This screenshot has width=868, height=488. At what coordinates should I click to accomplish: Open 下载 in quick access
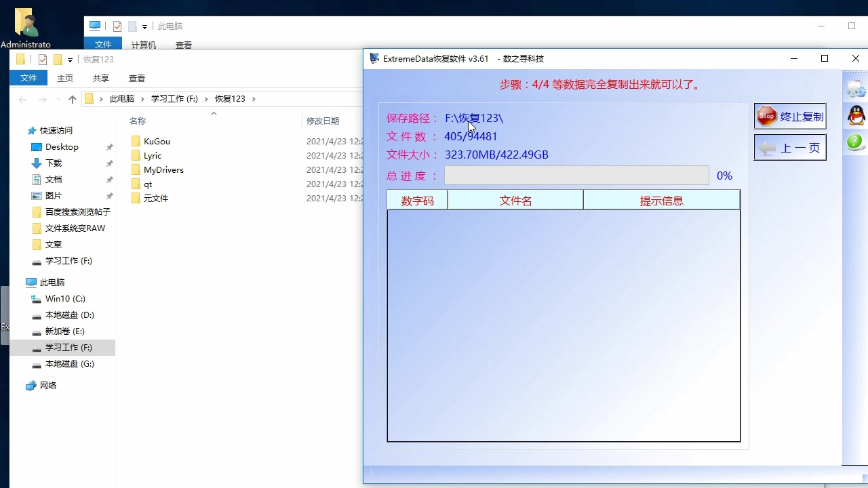(x=54, y=163)
